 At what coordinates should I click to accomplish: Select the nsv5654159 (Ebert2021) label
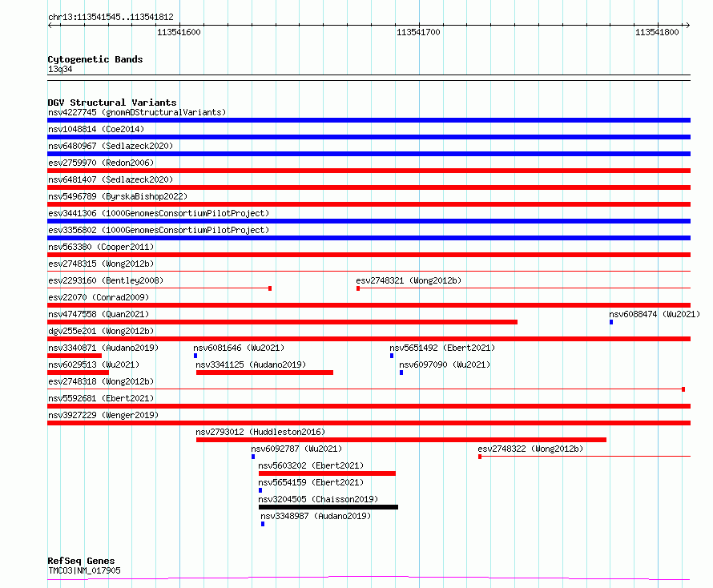[x=311, y=482]
